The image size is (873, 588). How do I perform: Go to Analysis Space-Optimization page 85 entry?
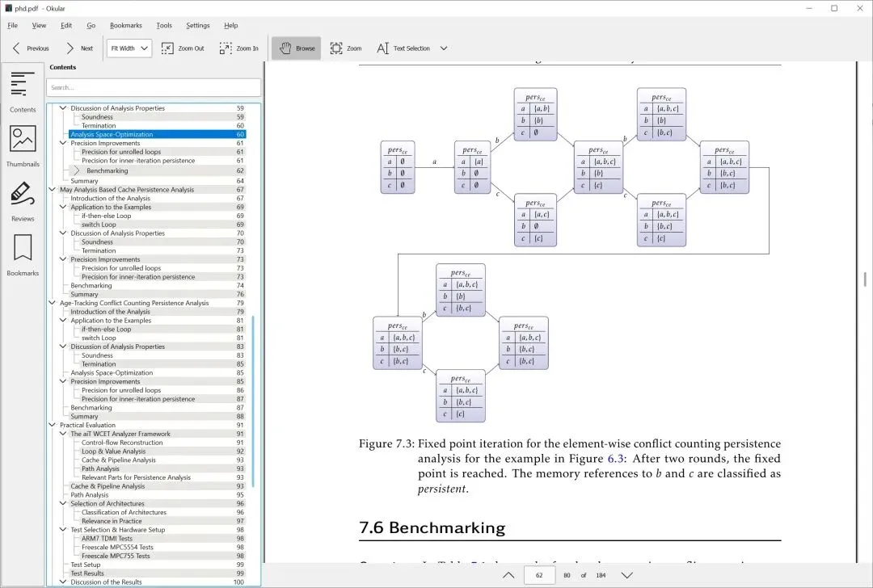tap(157, 372)
